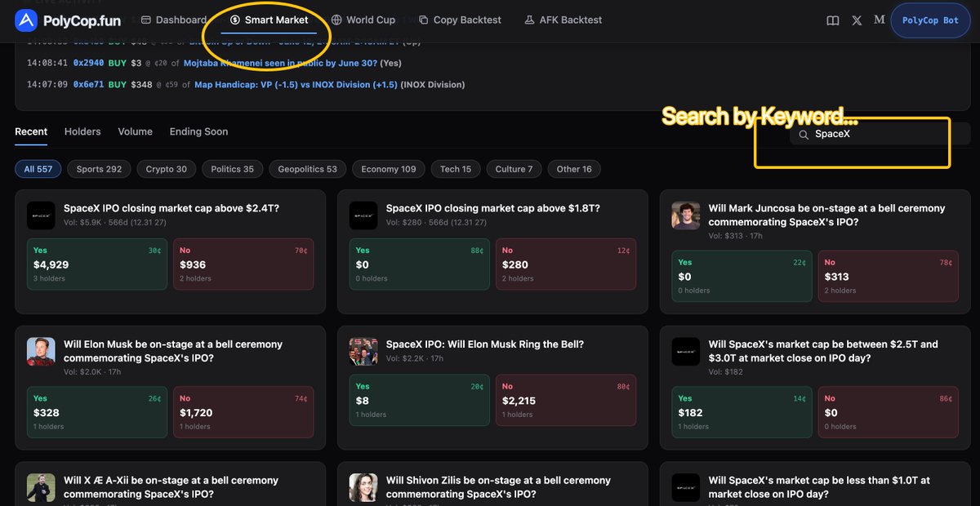Open wallet address 0x2940
This screenshot has width=980, height=506.
tap(88, 63)
